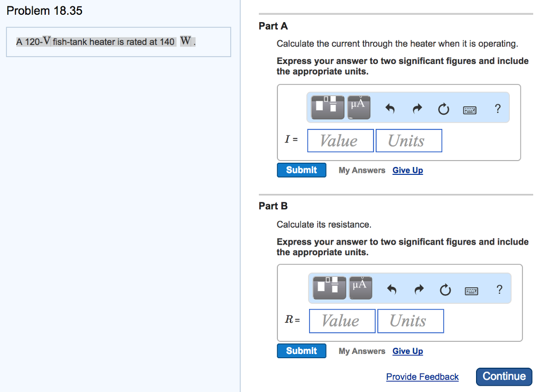Screen dimensions: 541x392
Task: Open units symbols tool in Part A
Action: (359, 107)
